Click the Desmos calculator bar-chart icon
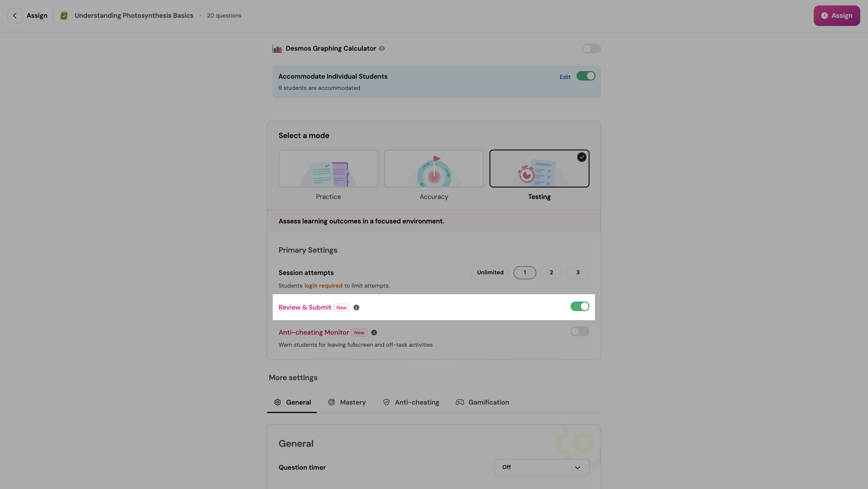 pos(277,49)
